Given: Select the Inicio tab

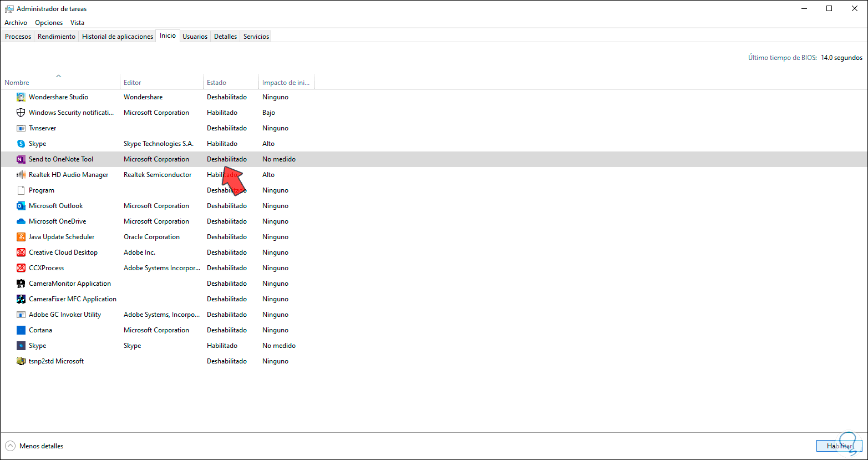Looking at the screenshot, I should [168, 36].
